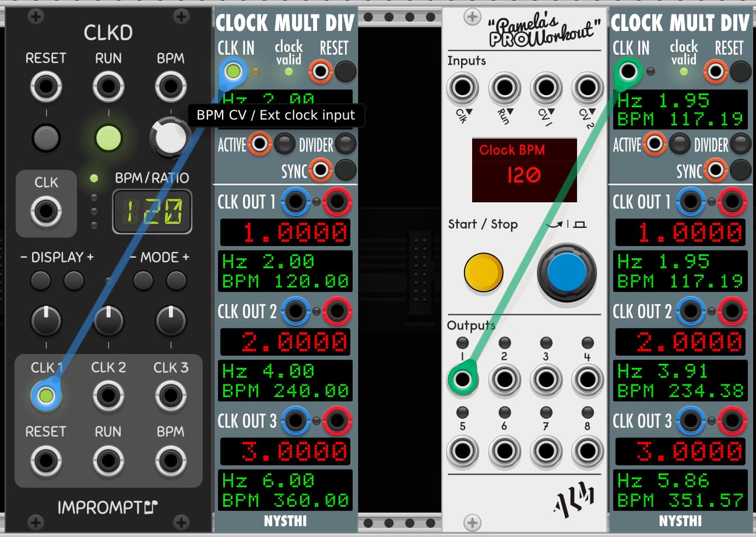Click the CLK 3 output jack on CLKD
This screenshot has width=756, height=537.
click(x=171, y=396)
